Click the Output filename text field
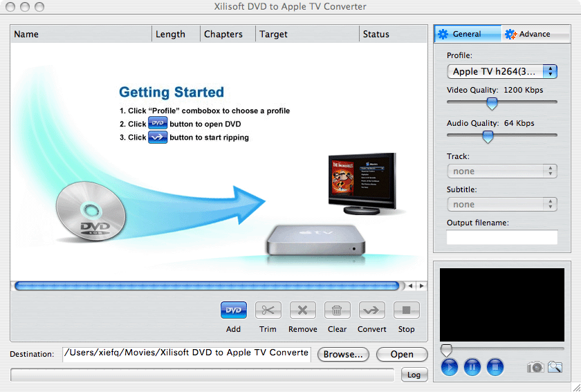This screenshot has width=581, height=392. (501, 237)
